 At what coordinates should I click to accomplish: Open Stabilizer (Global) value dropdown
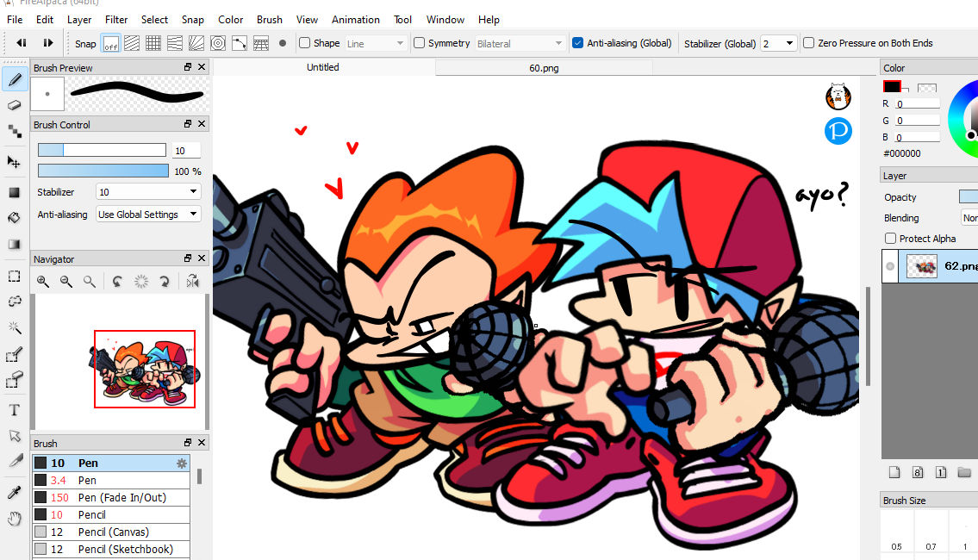778,44
